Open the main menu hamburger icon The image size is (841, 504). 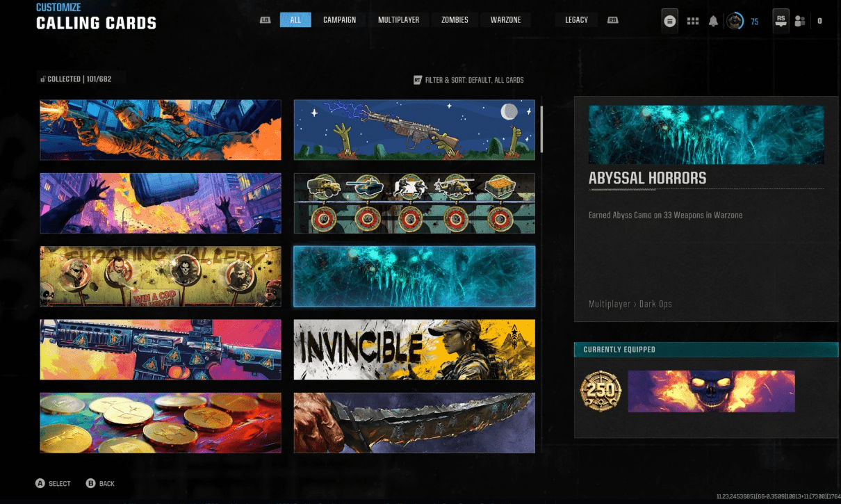(669, 21)
